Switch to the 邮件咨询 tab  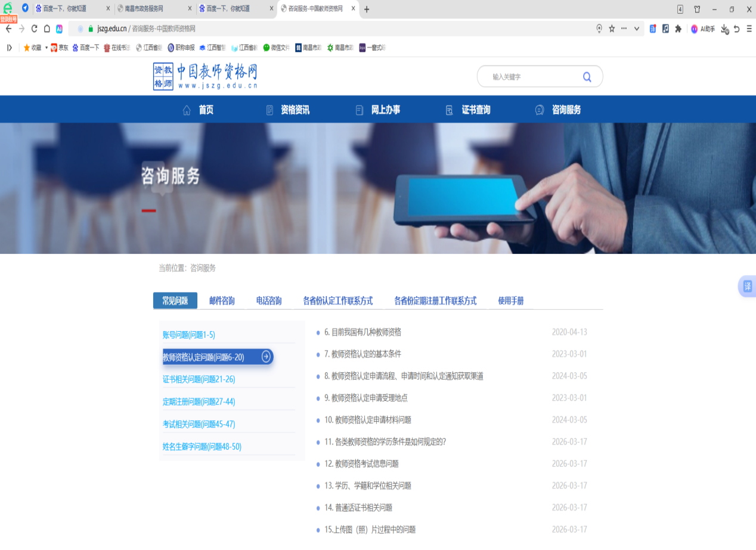point(222,301)
